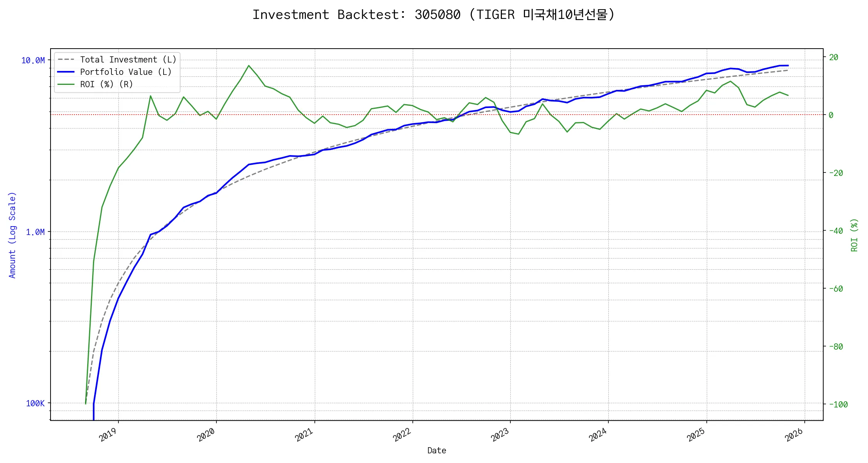
Task: Click the Date x-axis title
Action: click(x=437, y=451)
